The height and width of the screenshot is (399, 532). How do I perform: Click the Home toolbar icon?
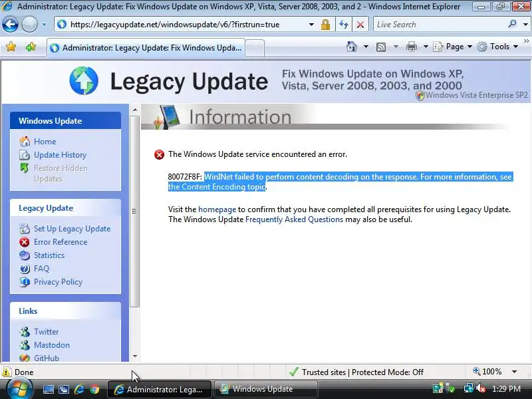pyautogui.click(x=352, y=47)
